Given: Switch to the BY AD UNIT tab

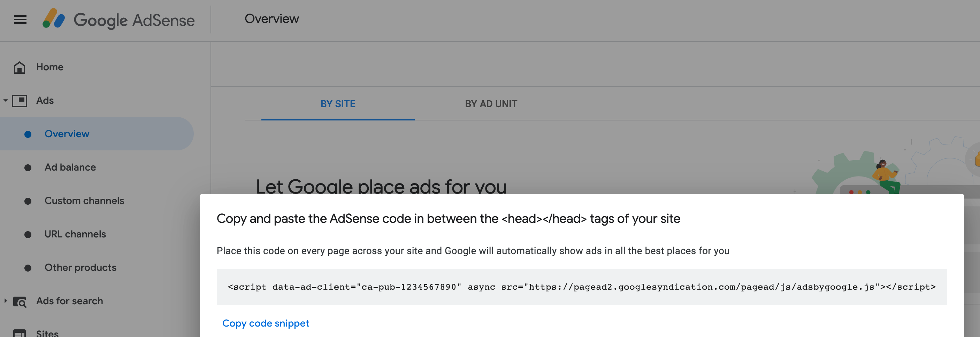Looking at the screenshot, I should [491, 104].
